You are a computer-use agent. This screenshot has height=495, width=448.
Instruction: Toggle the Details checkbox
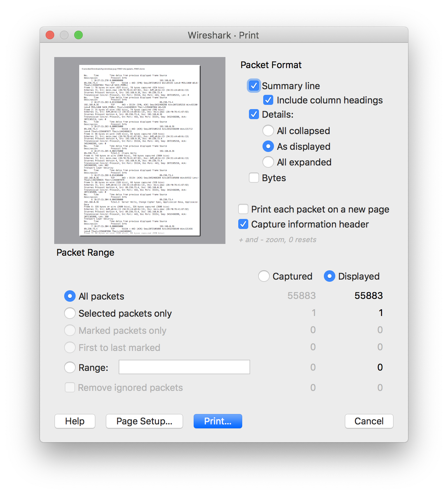coord(254,114)
